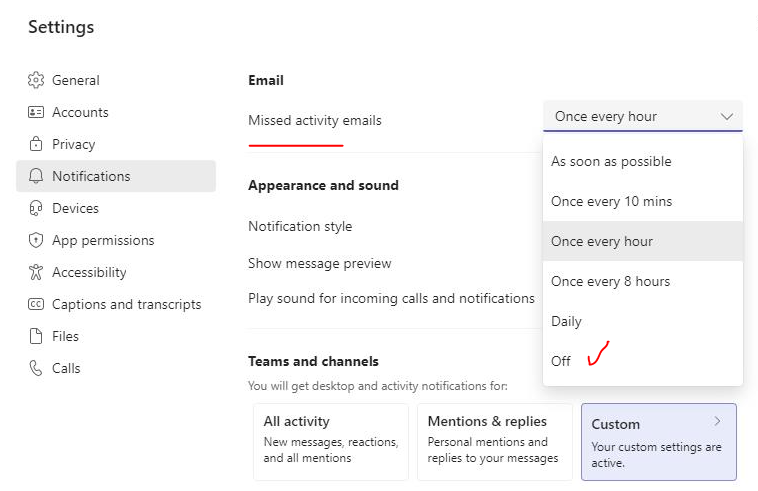Viewport: 758px width, 491px height.
Task: Click the Privacy lock icon
Action: pos(36,144)
